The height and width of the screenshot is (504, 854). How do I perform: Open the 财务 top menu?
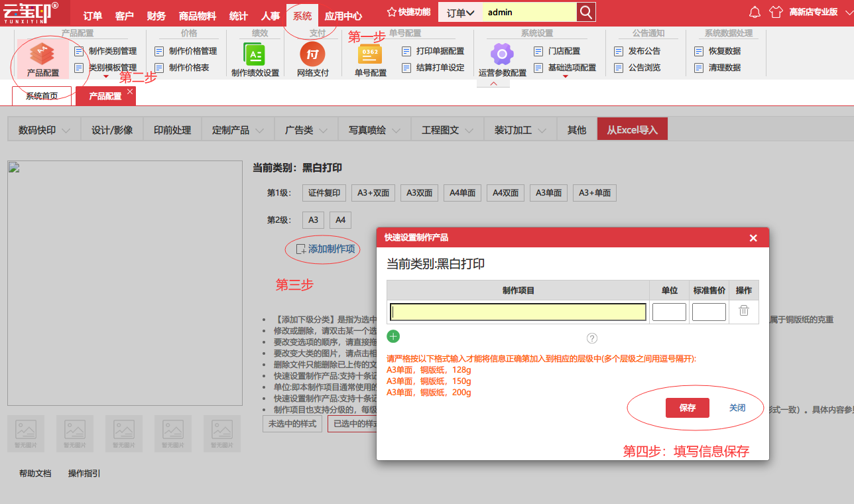(156, 16)
